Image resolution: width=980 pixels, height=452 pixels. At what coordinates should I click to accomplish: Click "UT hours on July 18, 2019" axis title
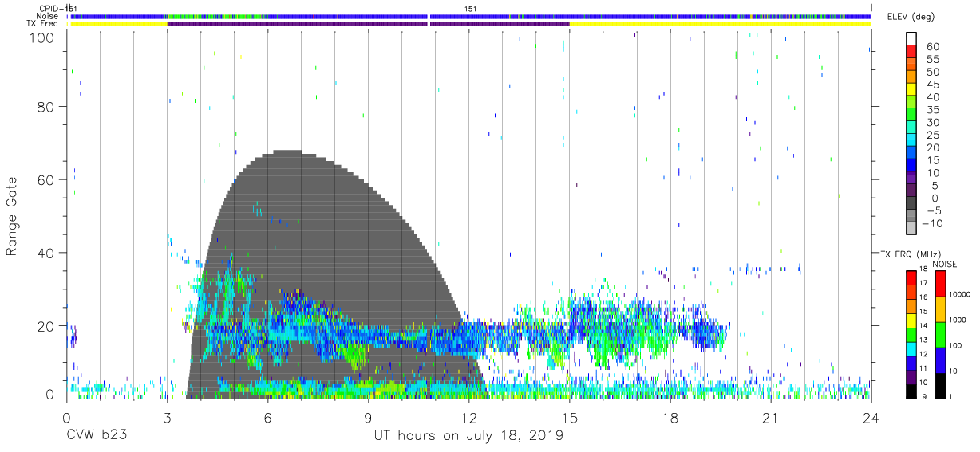coord(468,436)
